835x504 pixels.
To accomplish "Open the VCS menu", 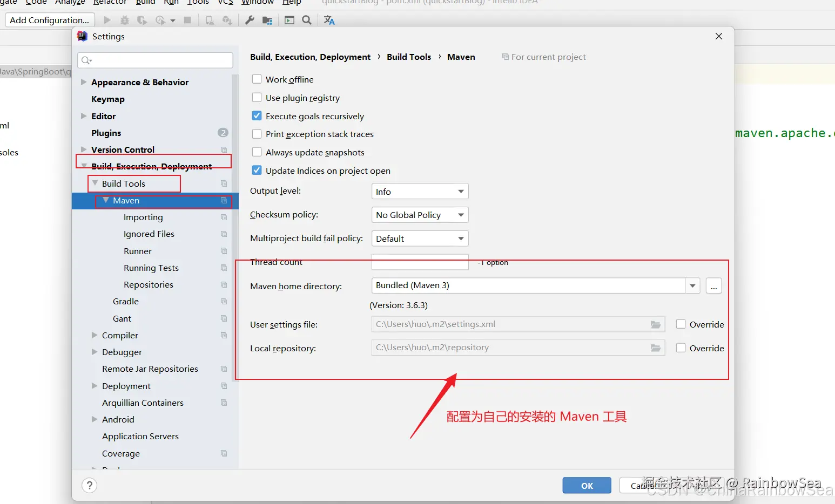I will (x=225, y=2).
